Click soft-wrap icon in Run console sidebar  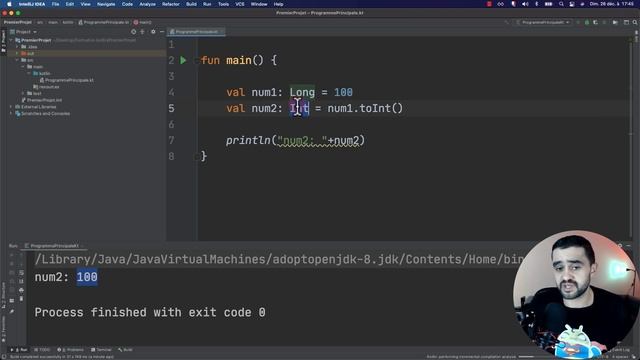(x=21, y=273)
